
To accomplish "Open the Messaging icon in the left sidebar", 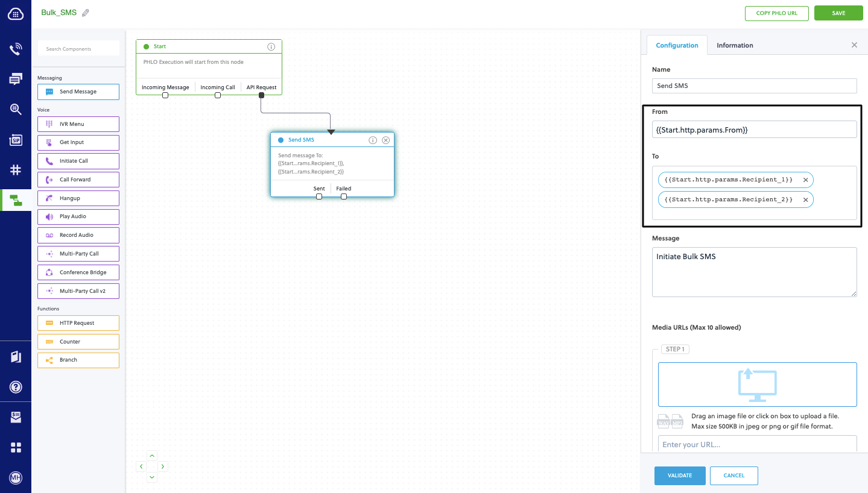I will [x=15, y=78].
